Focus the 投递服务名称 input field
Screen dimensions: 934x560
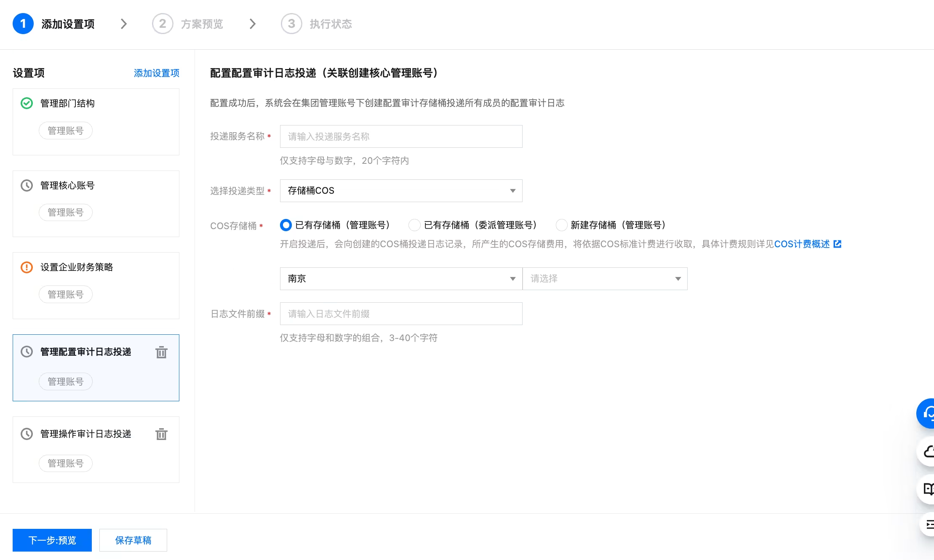pos(401,136)
